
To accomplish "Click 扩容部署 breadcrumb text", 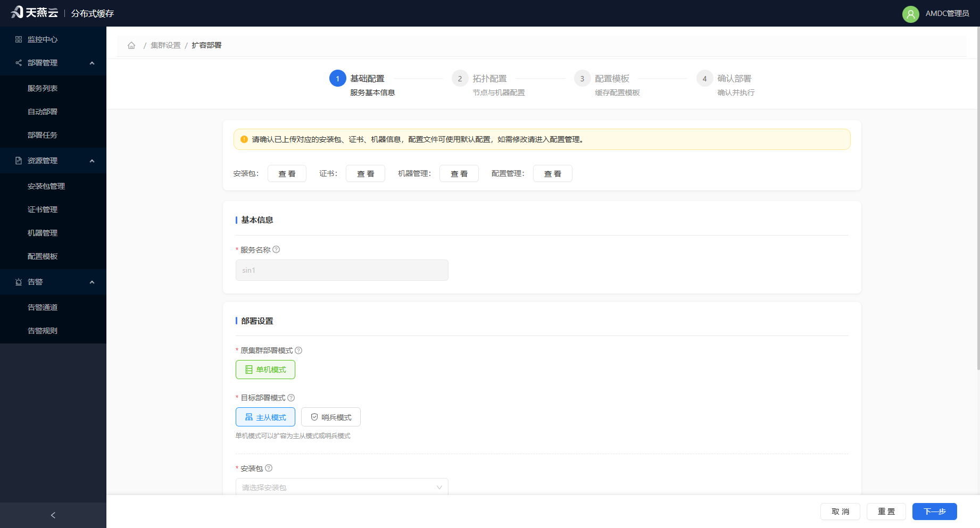I will tap(206, 45).
